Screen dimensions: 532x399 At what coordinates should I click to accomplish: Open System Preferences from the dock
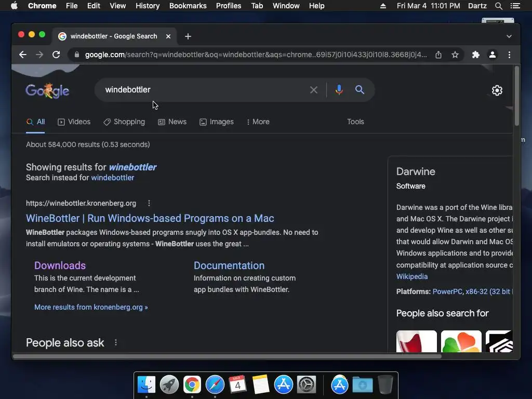coord(307,385)
